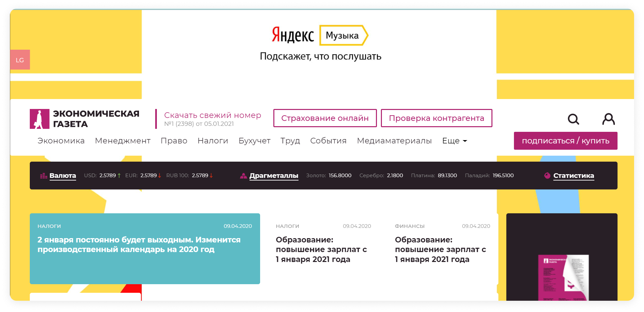Click the Драгметаллы pyramid icon
644x312 pixels.
(244, 176)
